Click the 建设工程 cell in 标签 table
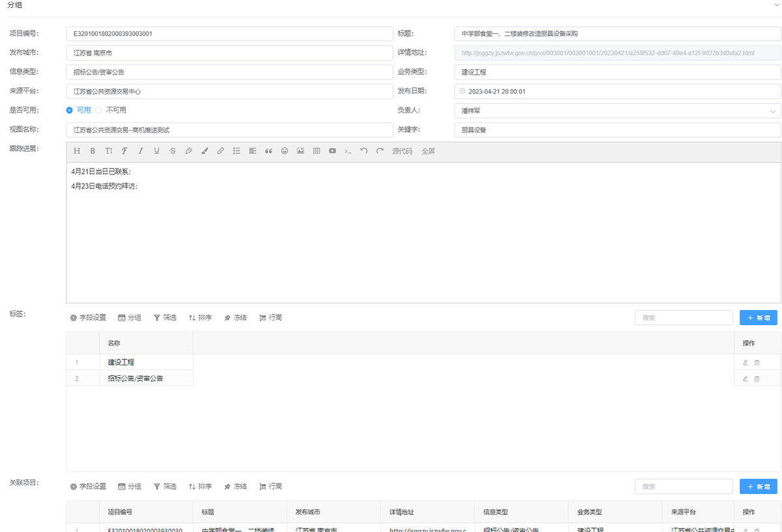The image size is (782, 532). 146,362
